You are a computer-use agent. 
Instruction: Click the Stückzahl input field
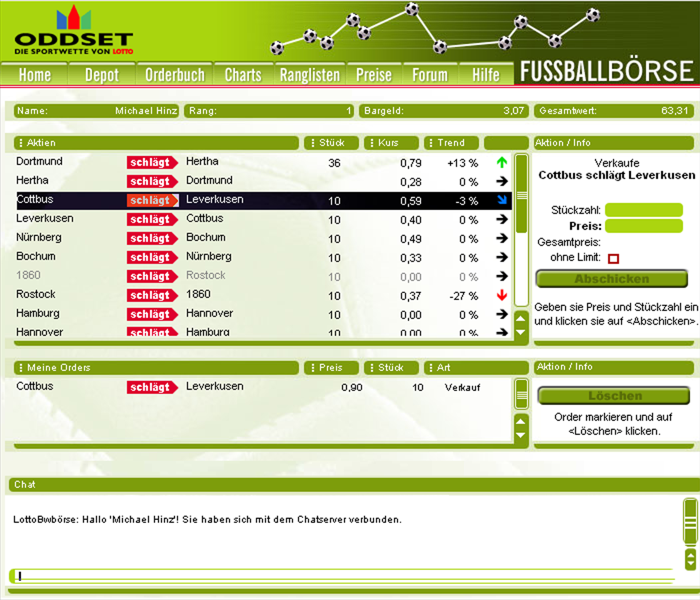click(x=644, y=210)
